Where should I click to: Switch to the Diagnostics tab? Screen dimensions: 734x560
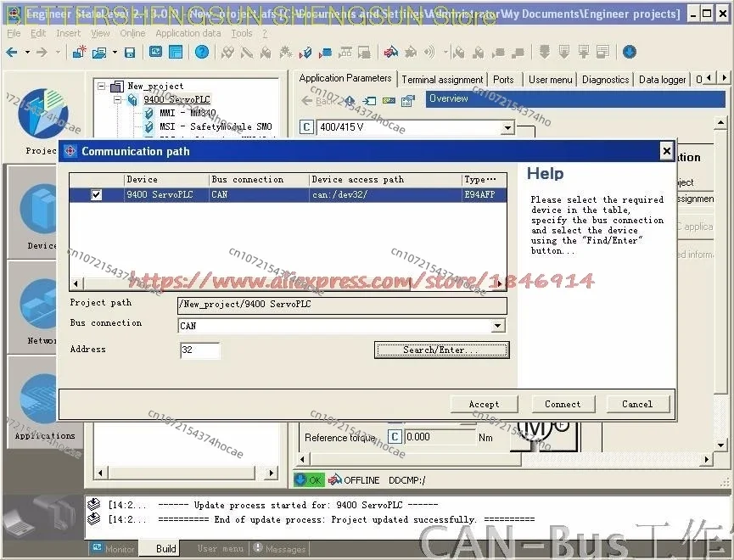click(x=605, y=80)
